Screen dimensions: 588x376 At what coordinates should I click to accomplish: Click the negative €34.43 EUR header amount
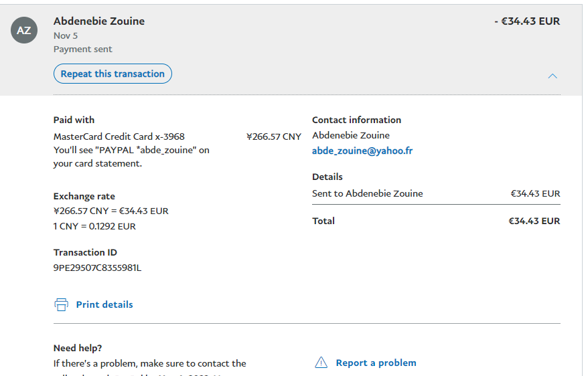526,21
